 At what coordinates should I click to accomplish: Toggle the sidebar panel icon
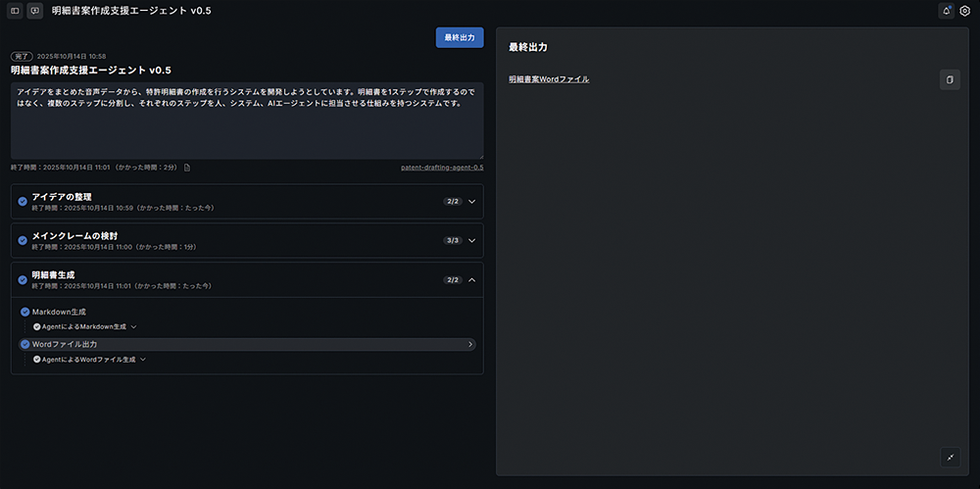[15, 11]
